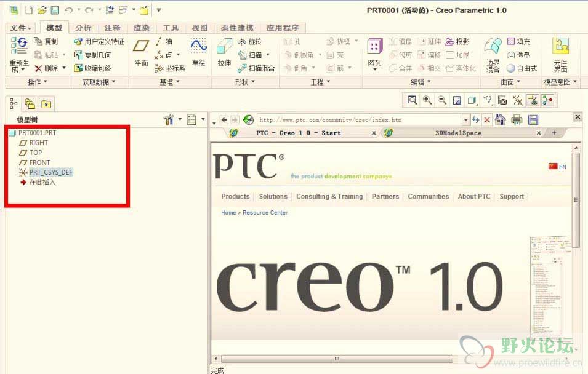Image resolution: width=588 pixels, height=374 pixels.
Task: Switch to the Favorites navigator icon
Action: pyautogui.click(x=46, y=104)
